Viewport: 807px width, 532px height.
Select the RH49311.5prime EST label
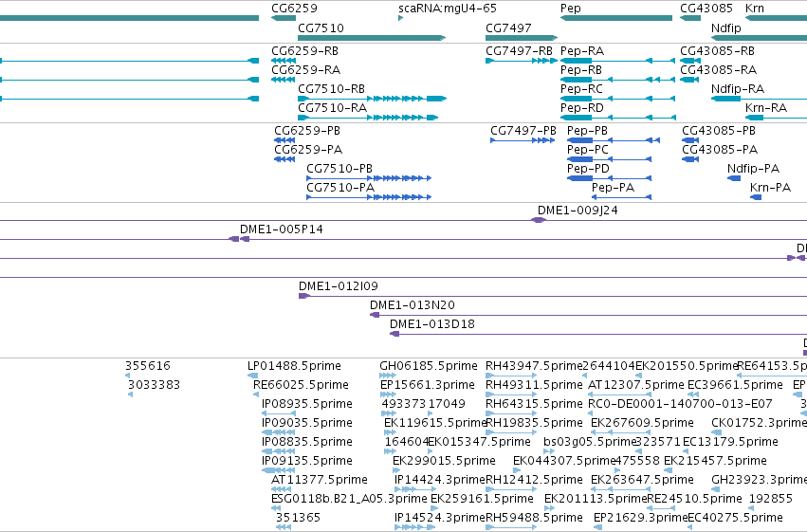[x=534, y=385]
